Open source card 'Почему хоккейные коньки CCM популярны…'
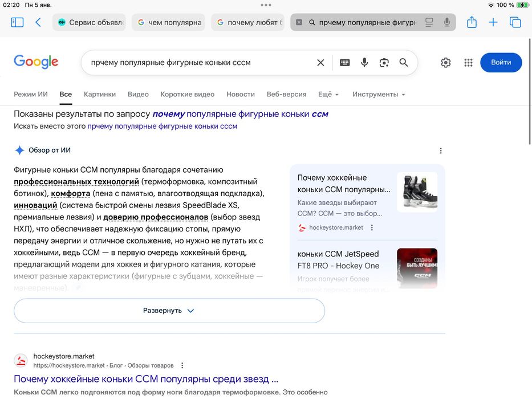532x399 pixels. tap(344, 184)
